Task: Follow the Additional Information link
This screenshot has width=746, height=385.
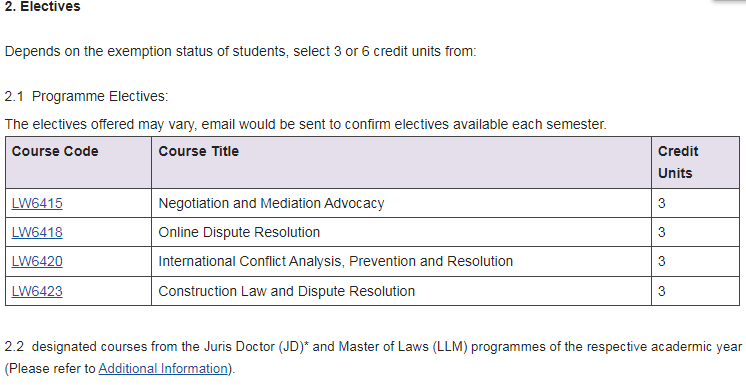Action: (163, 369)
